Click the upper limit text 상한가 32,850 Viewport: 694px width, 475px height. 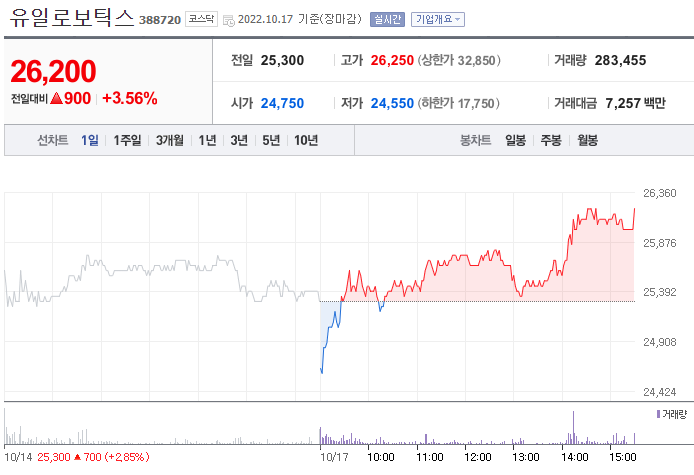click(x=459, y=60)
